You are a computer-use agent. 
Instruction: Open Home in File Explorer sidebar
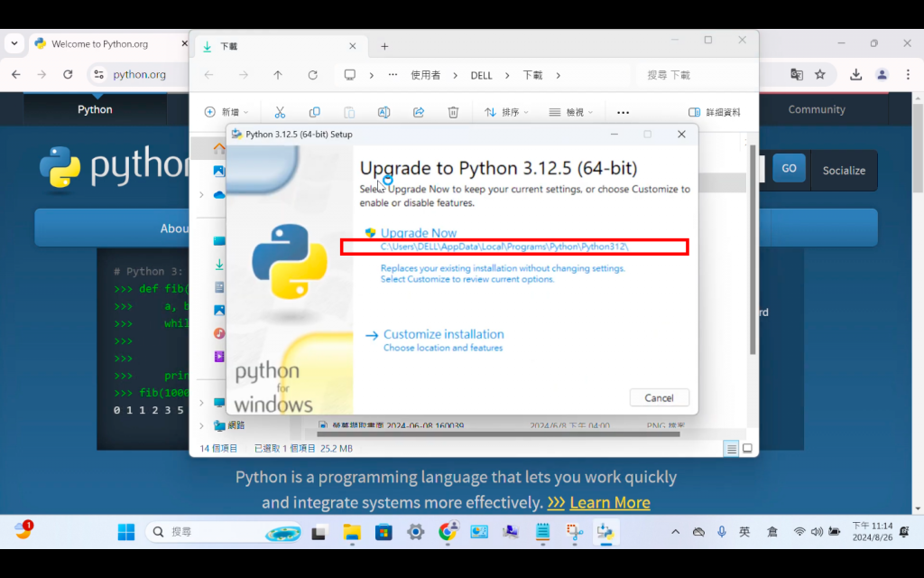point(219,148)
